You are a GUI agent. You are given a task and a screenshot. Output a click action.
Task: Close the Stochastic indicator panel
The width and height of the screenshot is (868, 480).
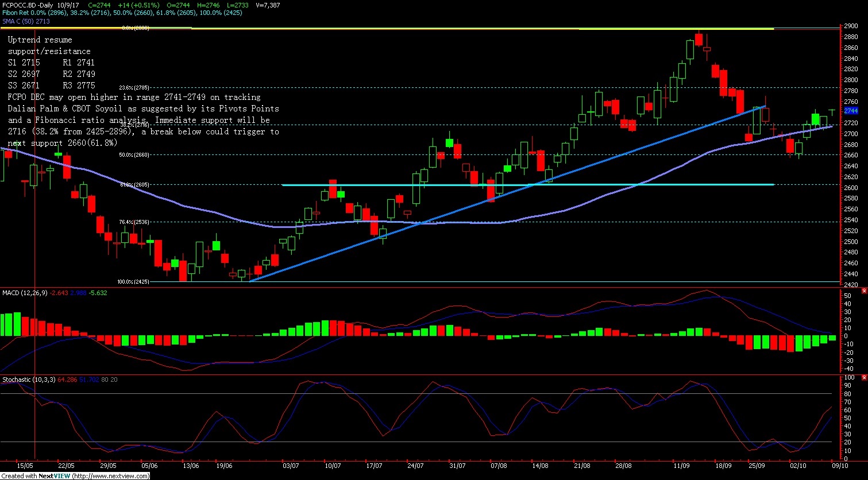863,379
